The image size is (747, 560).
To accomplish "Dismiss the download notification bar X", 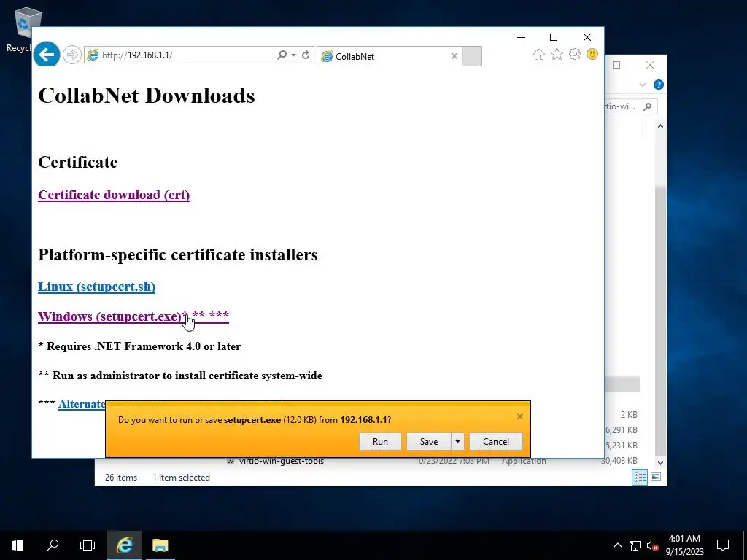I will (x=519, y=416).
